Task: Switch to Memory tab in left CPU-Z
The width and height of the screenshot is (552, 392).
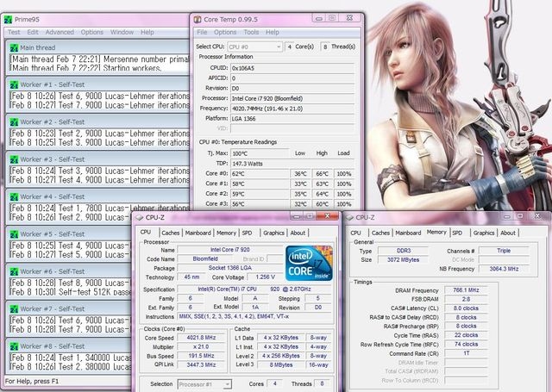Action: click(x=226, y=233)
